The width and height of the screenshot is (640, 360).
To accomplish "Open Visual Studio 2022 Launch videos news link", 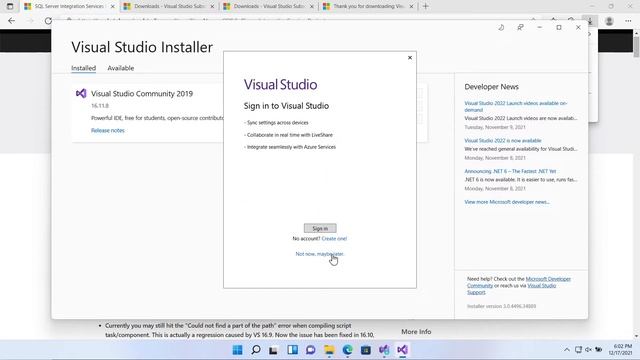I will click(516, 107).
